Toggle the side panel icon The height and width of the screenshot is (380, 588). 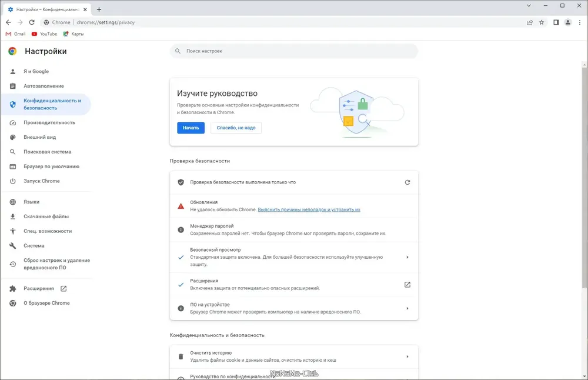point(556,22)
